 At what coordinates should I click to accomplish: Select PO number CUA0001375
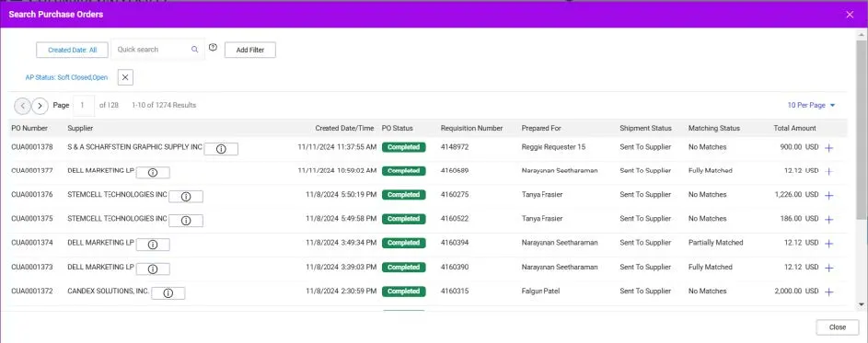pyautogui.click(x=32, y=219)
